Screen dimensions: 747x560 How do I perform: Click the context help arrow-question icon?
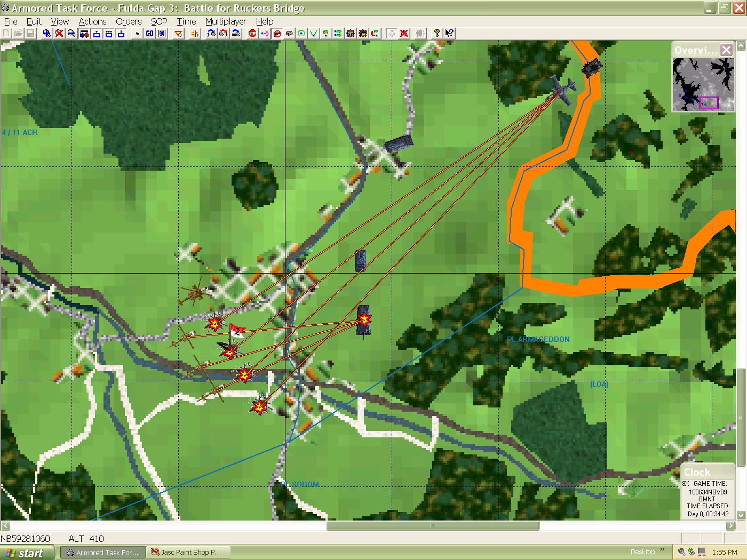449,34
